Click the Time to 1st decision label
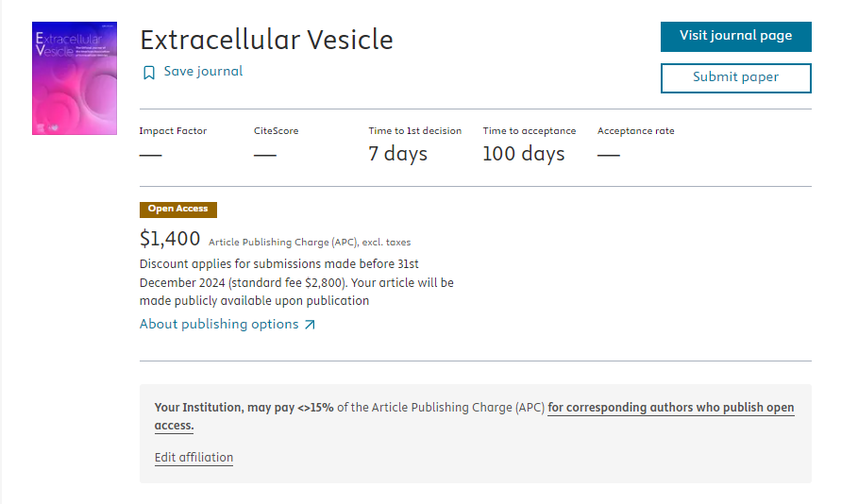 tap(414, 131)
